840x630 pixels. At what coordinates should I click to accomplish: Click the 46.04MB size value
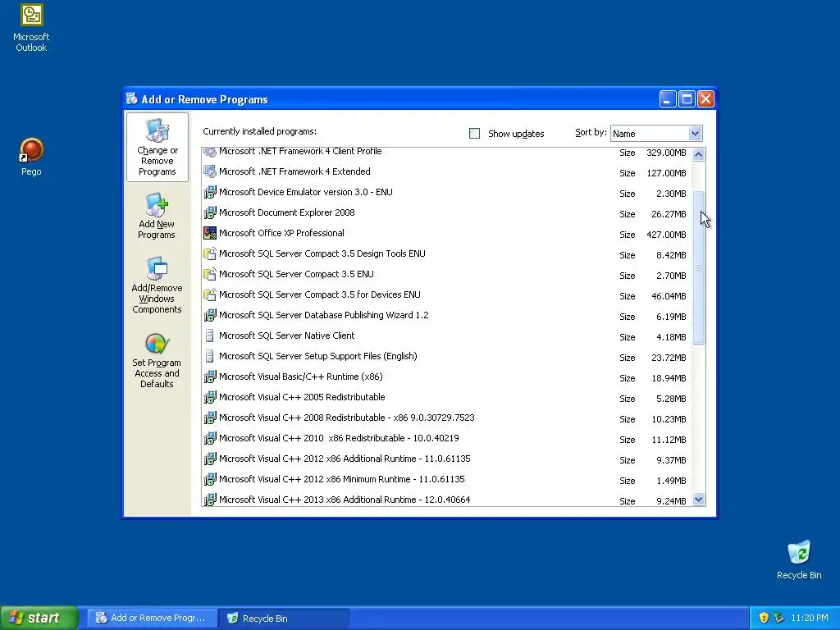point(669,296)
